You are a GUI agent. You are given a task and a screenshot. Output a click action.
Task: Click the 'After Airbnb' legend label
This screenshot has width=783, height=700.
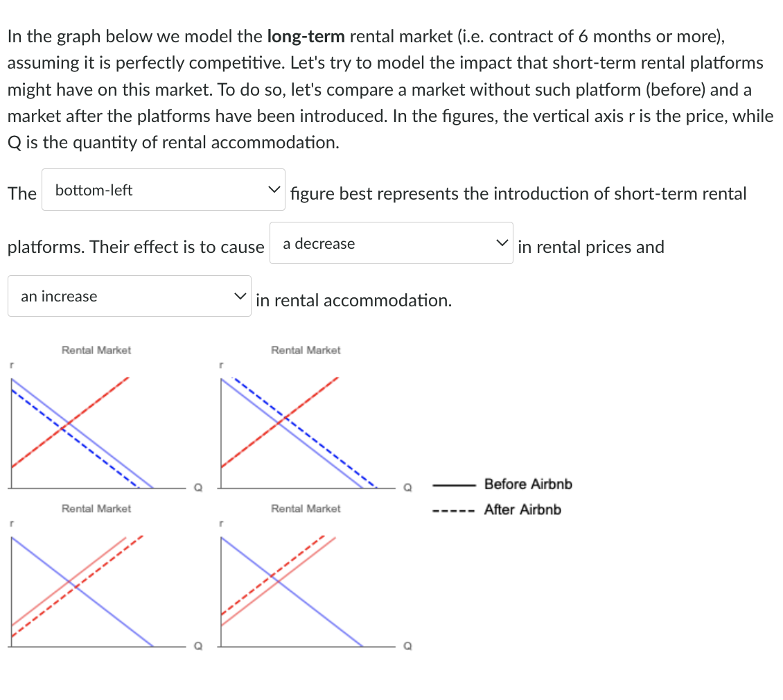point(523,509)
